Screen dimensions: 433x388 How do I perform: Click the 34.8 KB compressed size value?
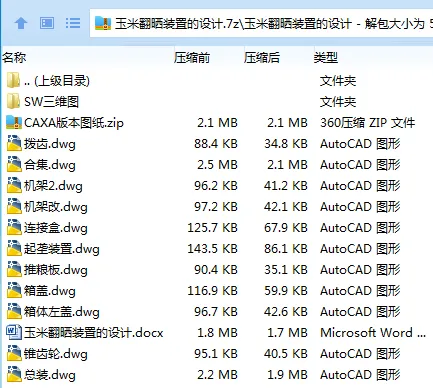point(286,144)
